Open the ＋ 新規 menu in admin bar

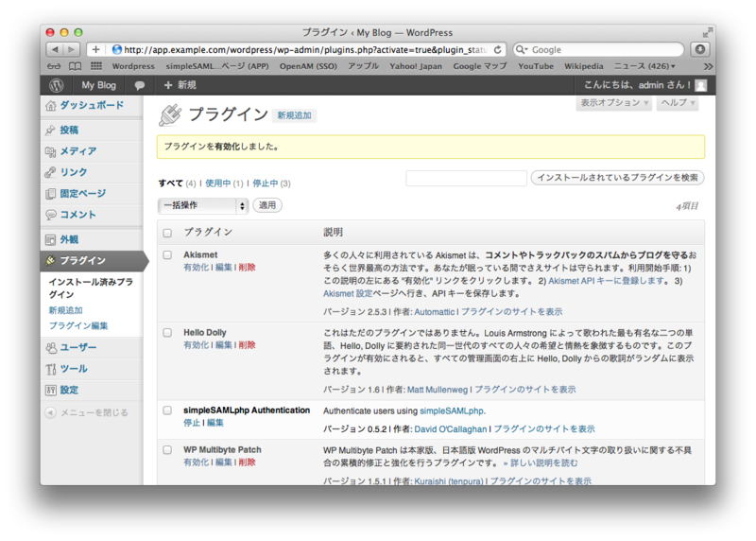(180, 85)
